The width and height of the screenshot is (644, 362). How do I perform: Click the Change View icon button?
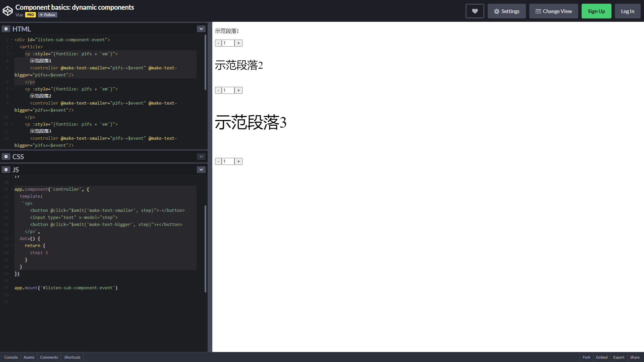pos(539,11)
